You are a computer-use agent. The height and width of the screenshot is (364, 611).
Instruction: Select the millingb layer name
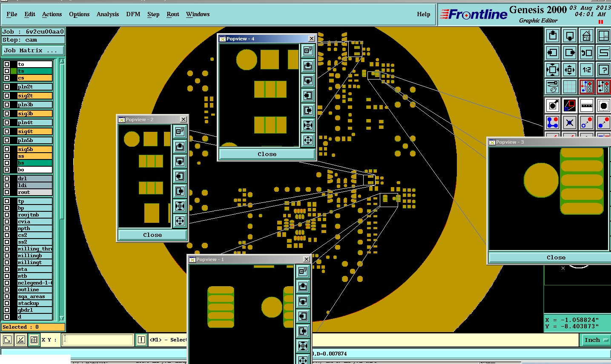34,256
